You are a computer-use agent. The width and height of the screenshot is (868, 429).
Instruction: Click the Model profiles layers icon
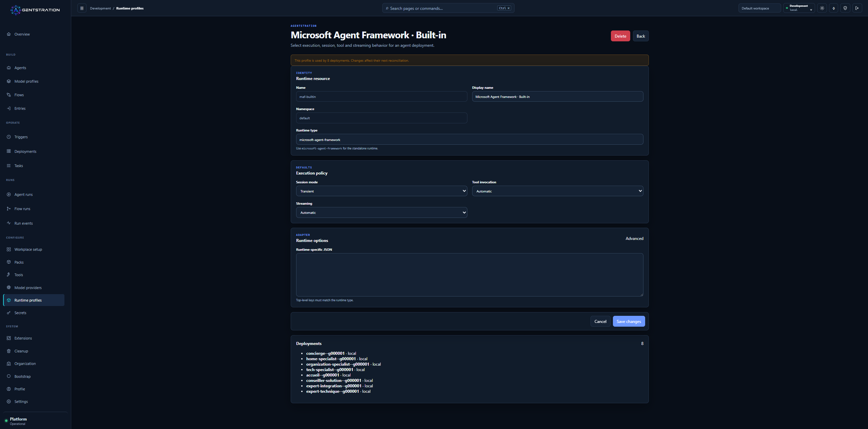pos(9,81)
